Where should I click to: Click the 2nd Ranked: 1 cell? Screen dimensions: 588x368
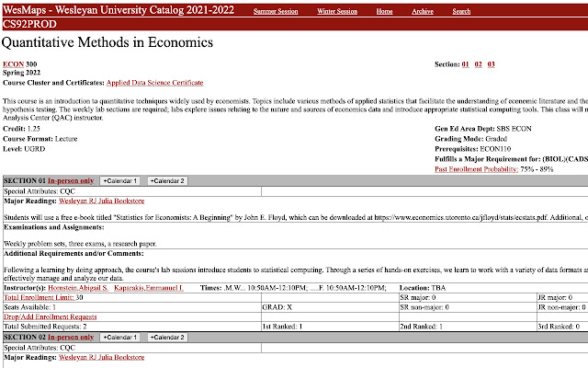coord(468,327)
